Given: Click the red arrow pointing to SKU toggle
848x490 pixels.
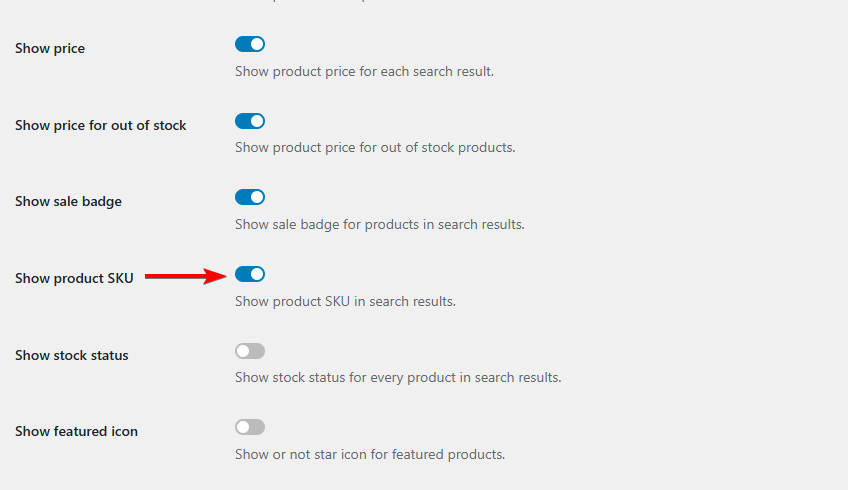Looking at the screenshot, I should [187, 276].
